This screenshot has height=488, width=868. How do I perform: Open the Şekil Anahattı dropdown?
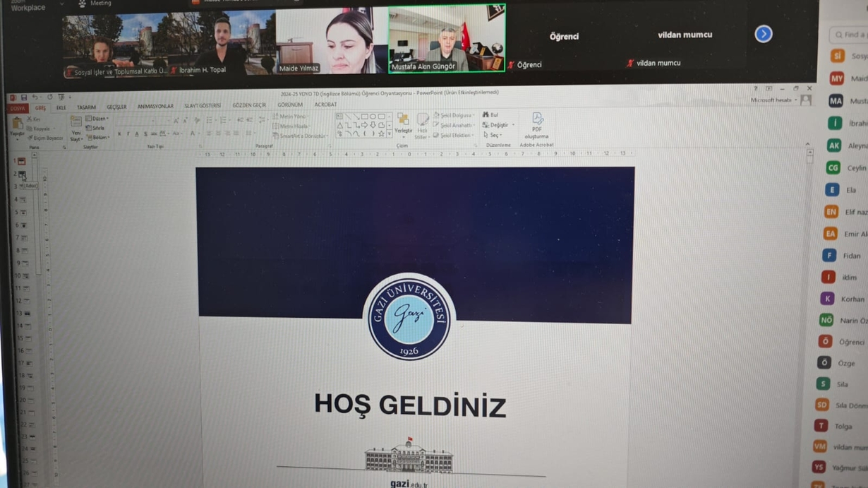click(454, 125)
